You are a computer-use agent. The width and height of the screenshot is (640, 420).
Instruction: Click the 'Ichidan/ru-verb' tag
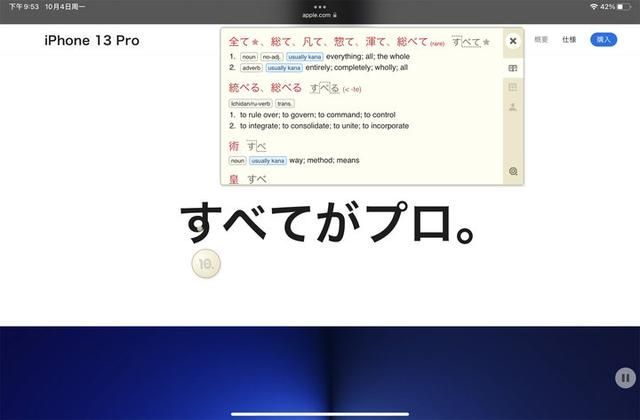coord(251,104)
